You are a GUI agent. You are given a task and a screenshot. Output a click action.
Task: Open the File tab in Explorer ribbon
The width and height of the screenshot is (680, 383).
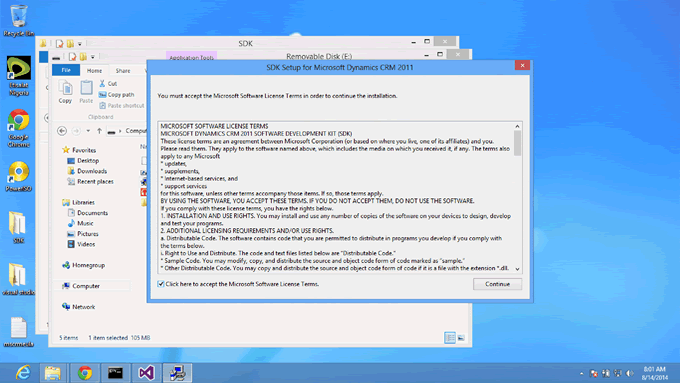(x=66, y=70)
